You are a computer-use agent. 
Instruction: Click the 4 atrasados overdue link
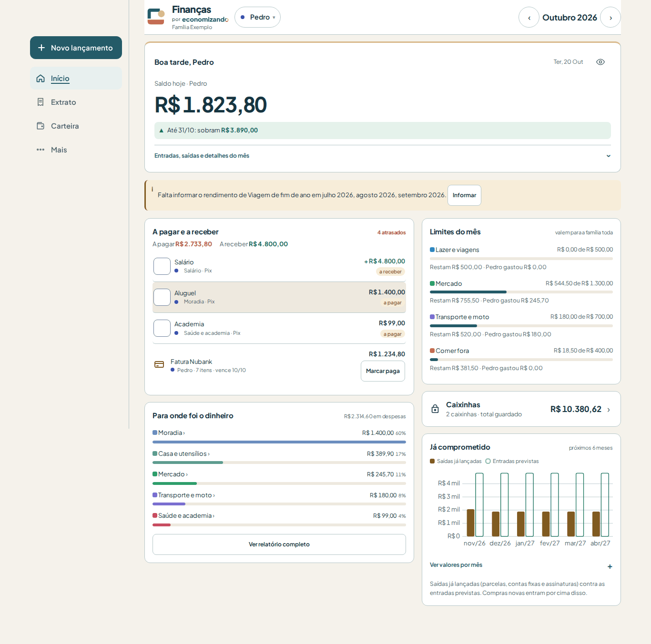pos(392,232)
